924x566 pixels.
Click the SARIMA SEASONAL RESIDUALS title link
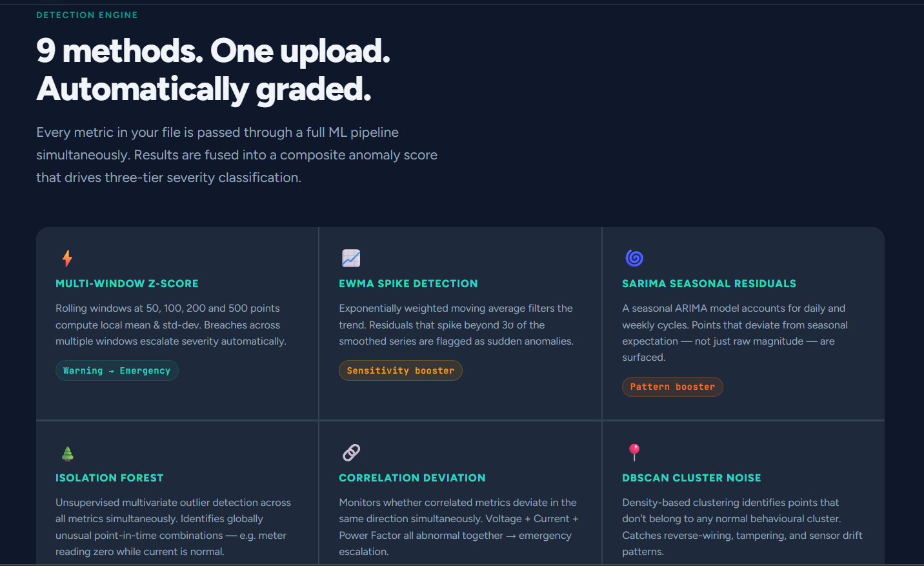[x=708, y=283]
